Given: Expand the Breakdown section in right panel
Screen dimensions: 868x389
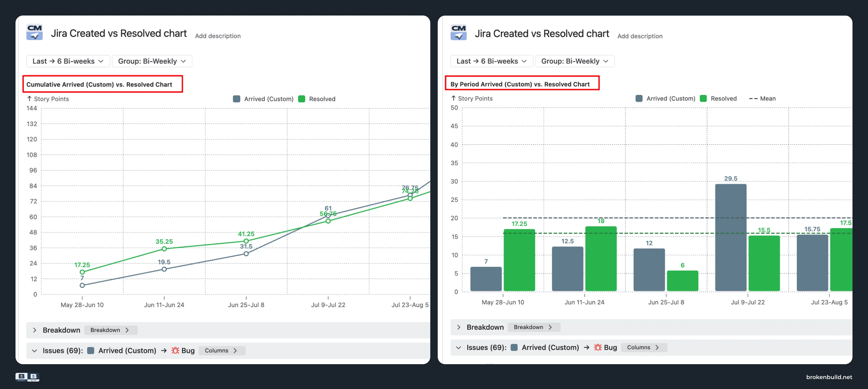Looking at the screenshot, I should (x=458, y=327).
